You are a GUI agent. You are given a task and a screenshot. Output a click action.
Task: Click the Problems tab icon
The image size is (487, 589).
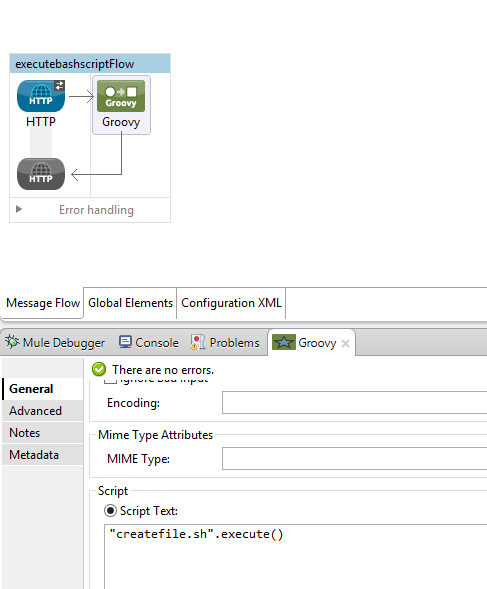(198, 342)
